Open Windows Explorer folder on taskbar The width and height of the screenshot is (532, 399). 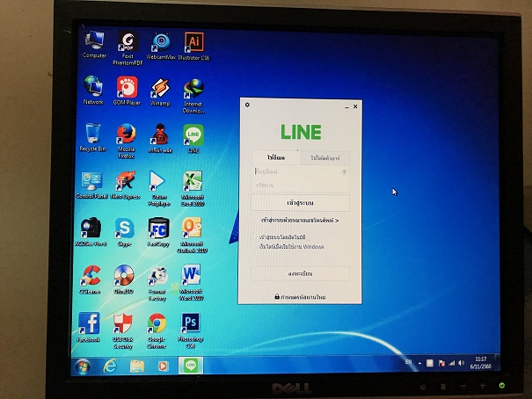(137, 366)
